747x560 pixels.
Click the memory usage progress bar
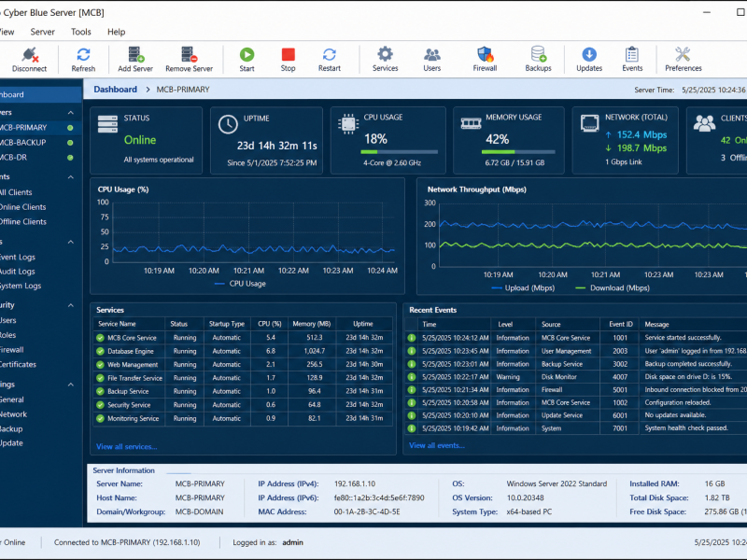click(x=518, y=152)
